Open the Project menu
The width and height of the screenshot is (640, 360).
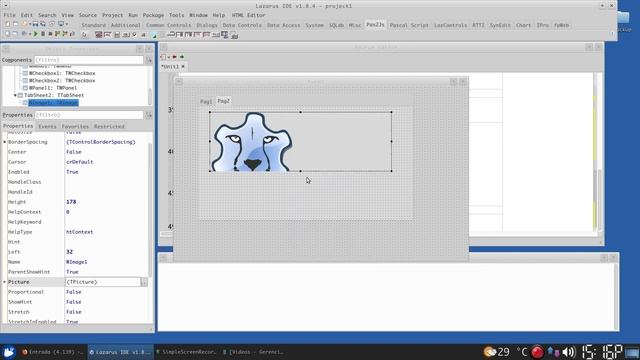112,15
